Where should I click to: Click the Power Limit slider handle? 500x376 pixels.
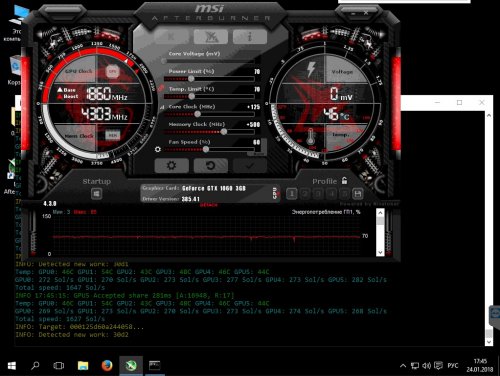pyautogui.click(x=191, y=79)
